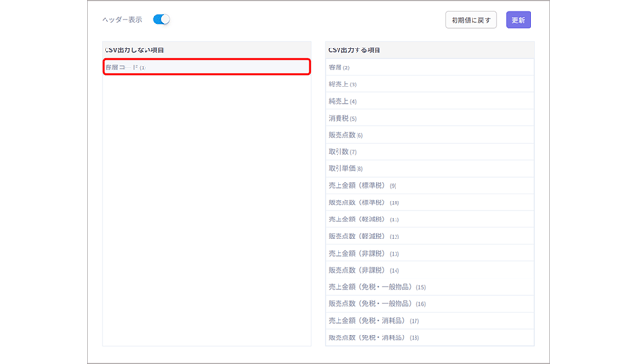Select the 消費税 (5) item

(430, 118)
